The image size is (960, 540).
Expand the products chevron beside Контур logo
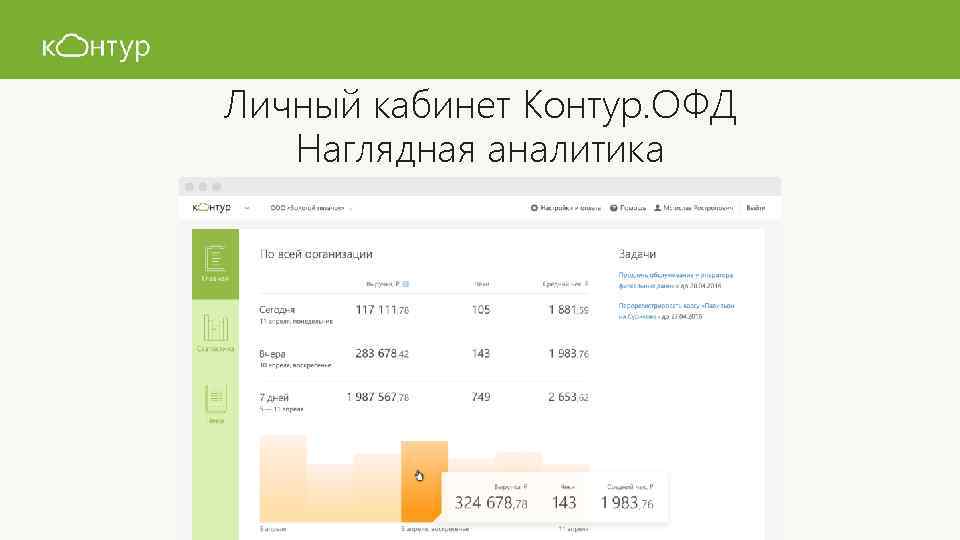click(x=247, y=208)
